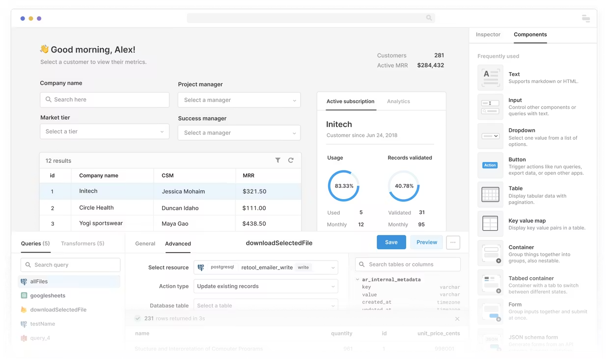Click the 83.33% Usage progress ring
Viewport: 608px width, 364px height.
click(343, 186)
